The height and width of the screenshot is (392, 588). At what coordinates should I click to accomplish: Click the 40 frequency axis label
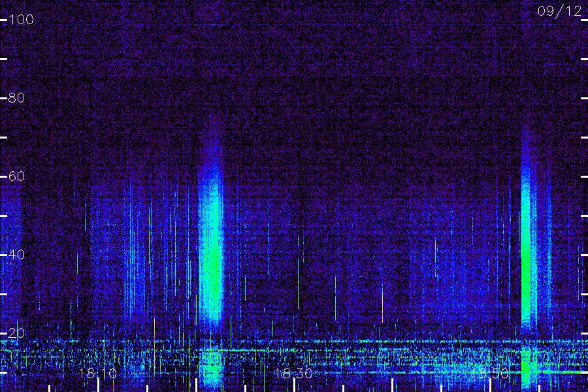click(x=17, y=255)
